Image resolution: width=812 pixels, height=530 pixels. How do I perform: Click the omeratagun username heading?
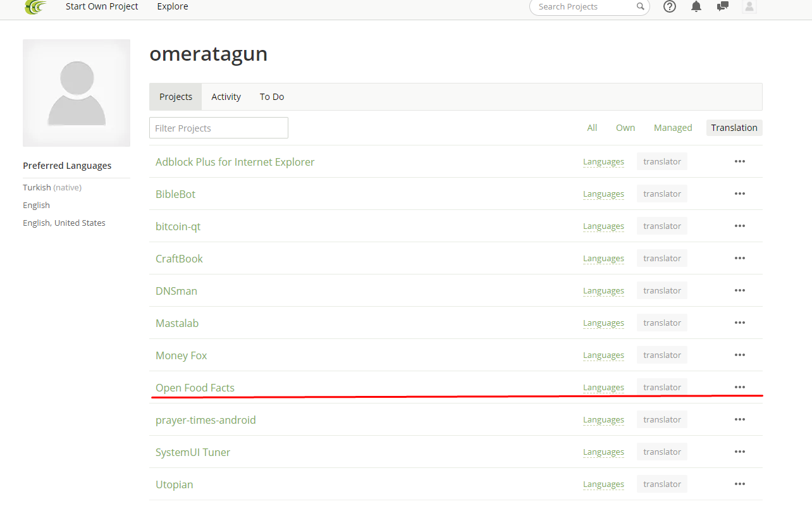click(x=209, y=54)
